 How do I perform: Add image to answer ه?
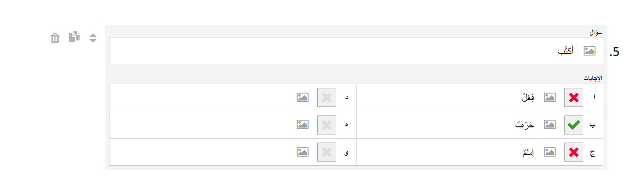(x=303, y=125)
